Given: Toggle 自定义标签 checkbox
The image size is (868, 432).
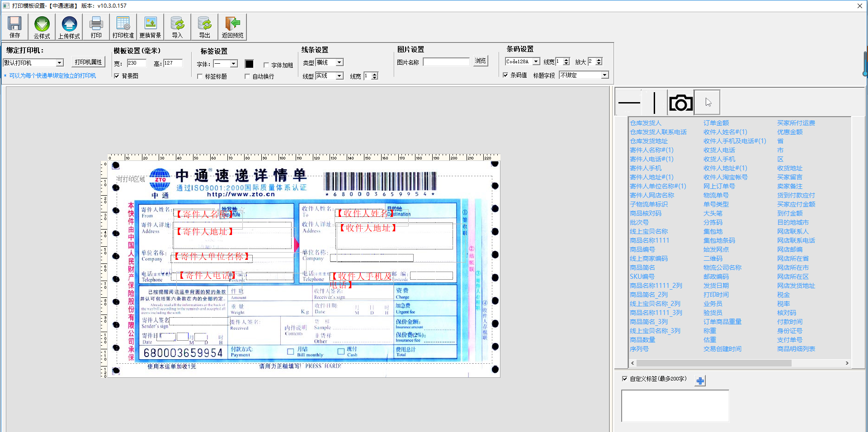Looking at the screenshot, I should [x=625, y=379].
